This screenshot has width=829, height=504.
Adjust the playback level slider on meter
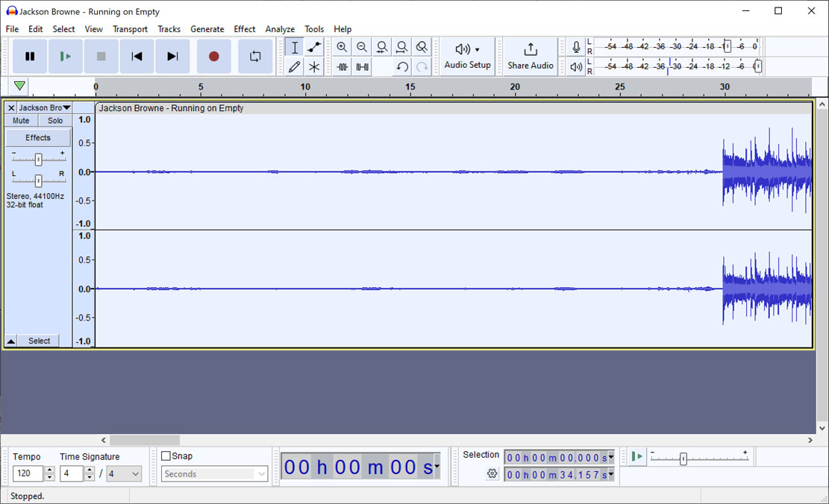757,66
